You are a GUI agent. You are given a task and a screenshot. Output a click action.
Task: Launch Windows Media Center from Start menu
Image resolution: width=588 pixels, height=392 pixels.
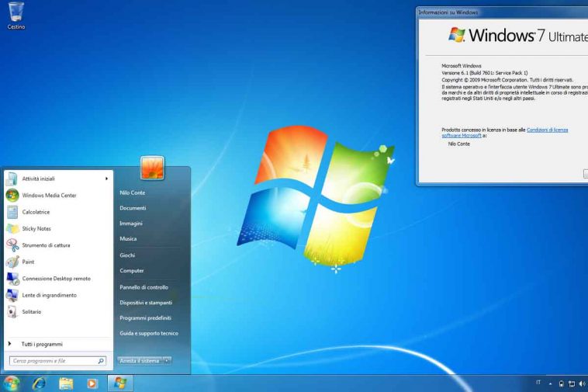tap(48, 196)
